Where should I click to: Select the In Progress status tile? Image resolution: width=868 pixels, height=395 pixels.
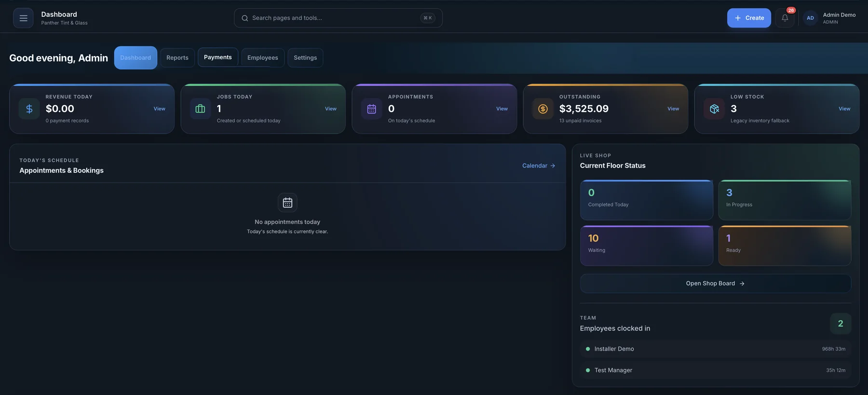(785, 200)
